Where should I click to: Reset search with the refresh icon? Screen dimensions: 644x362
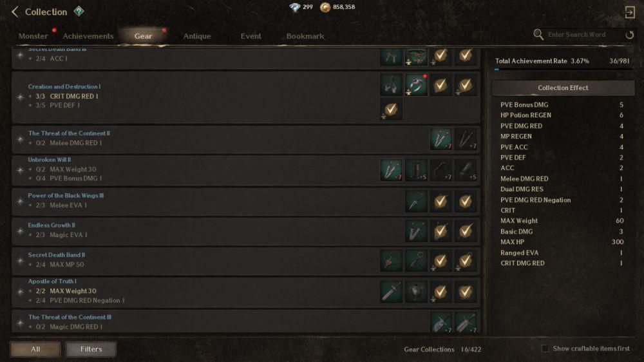(x=630, y=35)
